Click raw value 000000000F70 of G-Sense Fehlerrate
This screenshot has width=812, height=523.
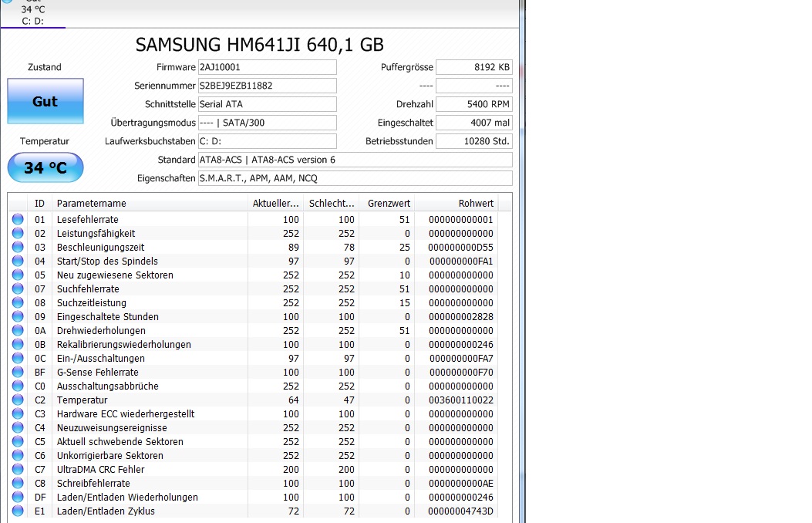(461, 373)
